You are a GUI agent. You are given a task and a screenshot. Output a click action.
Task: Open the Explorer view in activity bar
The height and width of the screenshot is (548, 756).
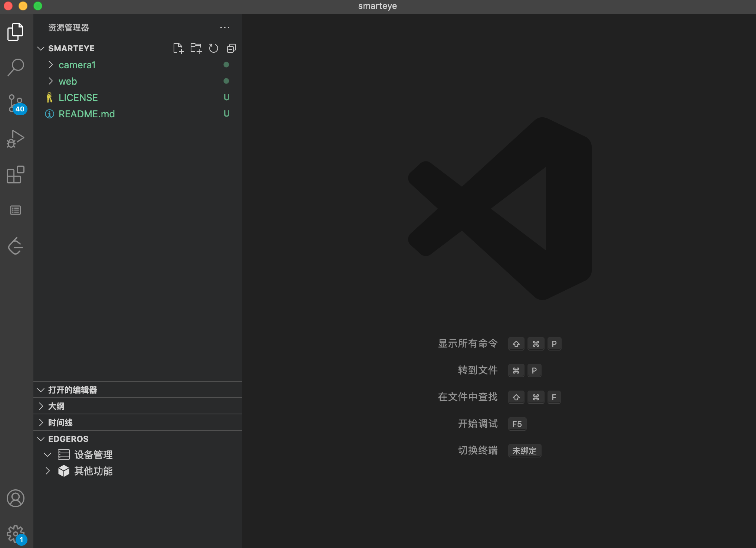(x=16, y=32)
